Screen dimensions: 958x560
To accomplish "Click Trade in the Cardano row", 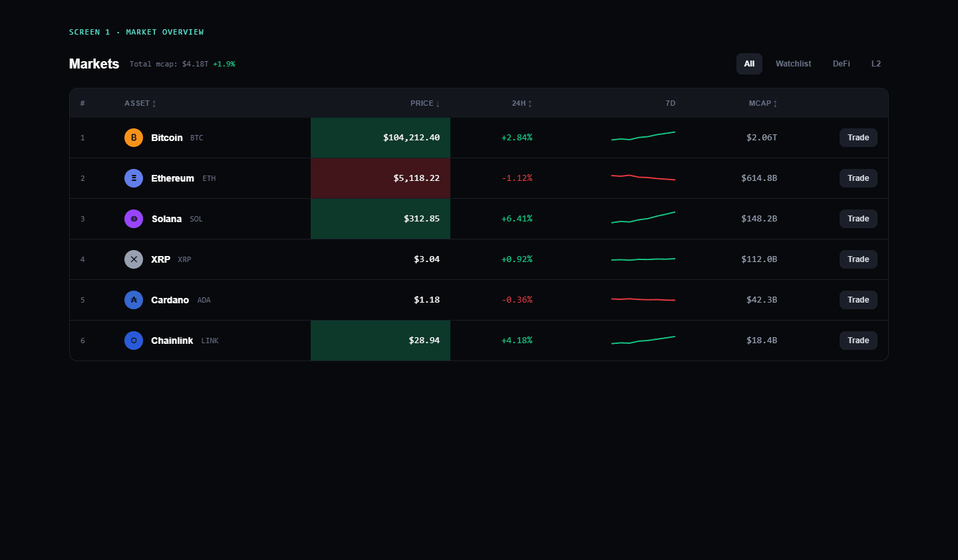I will pos(858,300).
